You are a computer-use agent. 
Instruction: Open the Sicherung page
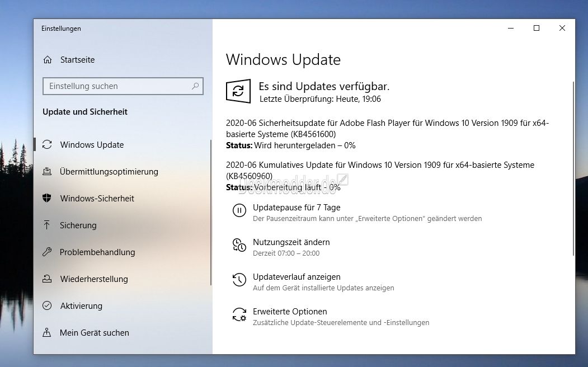[78, 225]
